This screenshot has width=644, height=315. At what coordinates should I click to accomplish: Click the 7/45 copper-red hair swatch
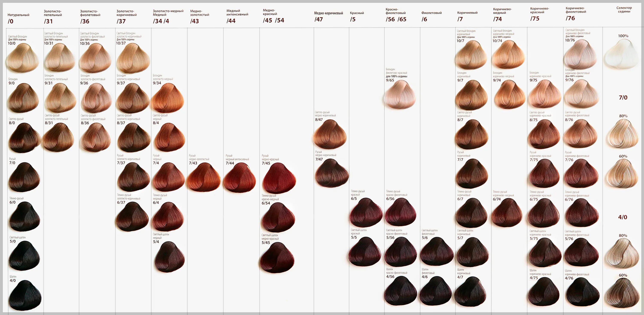pyautogui.click(x=279, y=178)
